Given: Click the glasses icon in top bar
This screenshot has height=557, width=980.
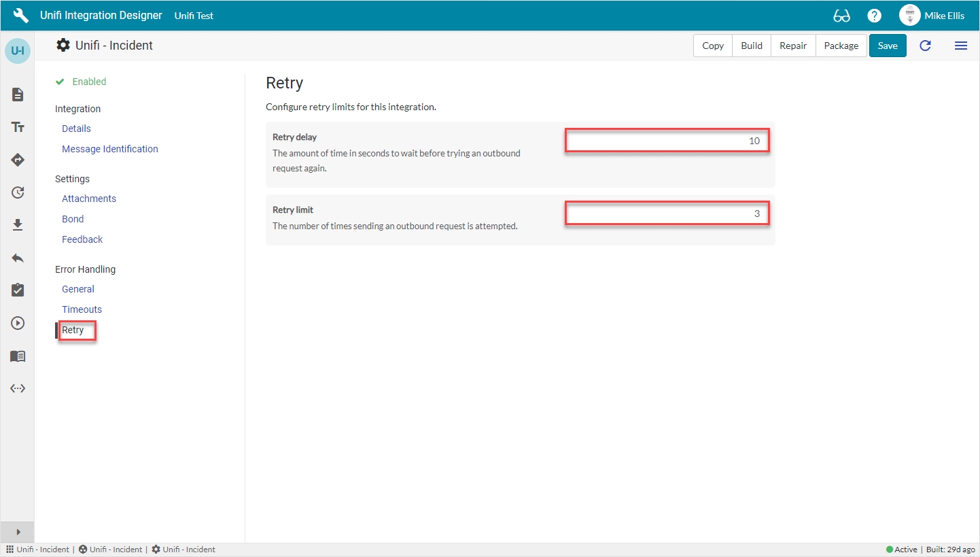Looking at the screenshot, I should point(841,16).
